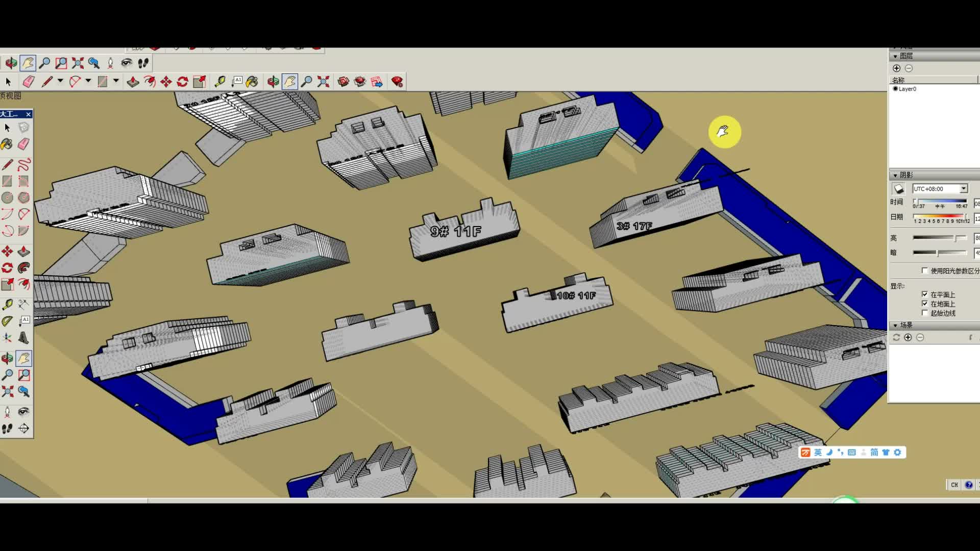Select Zoom Window in the top camera toolbar

(61, 63)
